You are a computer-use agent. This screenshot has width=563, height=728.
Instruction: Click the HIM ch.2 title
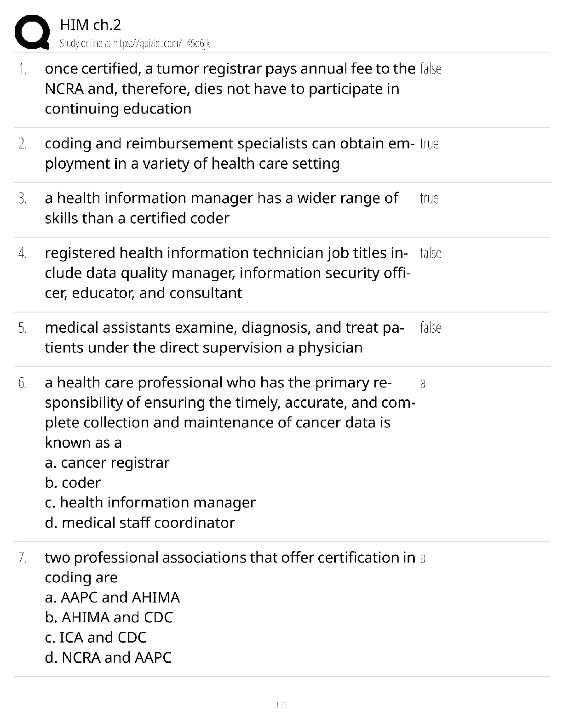click(91, 25)
